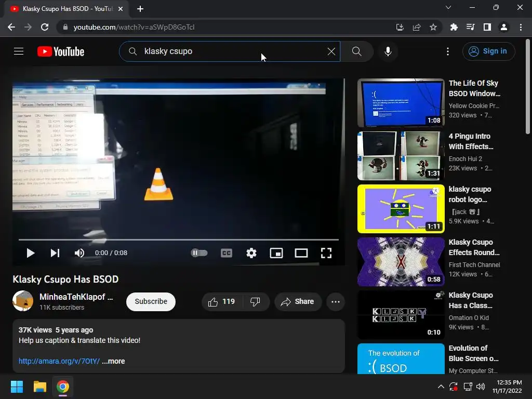Open The Life Of Sky BSOD thumbnail
This screenshot has width=532, height=399.
click(x=401, y=103)
